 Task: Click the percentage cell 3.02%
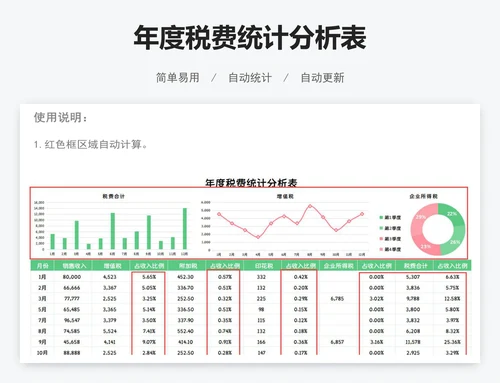[x=376, y=298]
